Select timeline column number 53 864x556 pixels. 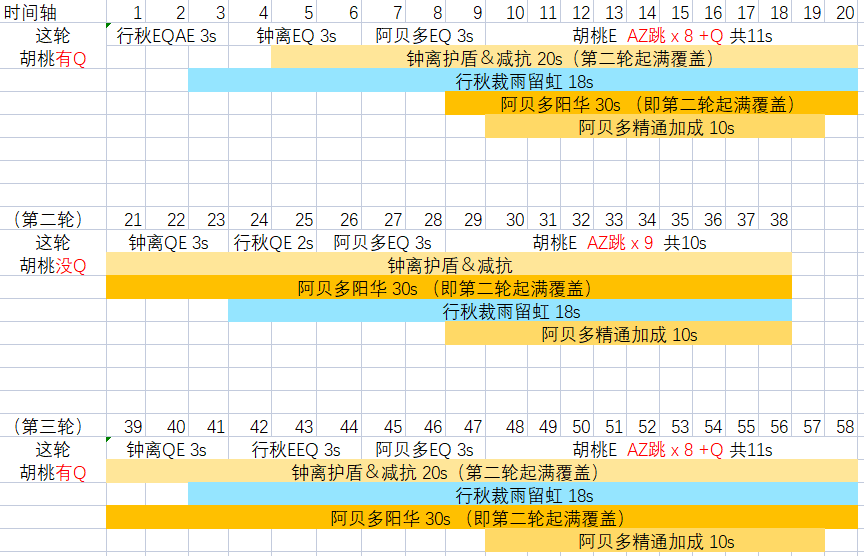click(676, 426)
